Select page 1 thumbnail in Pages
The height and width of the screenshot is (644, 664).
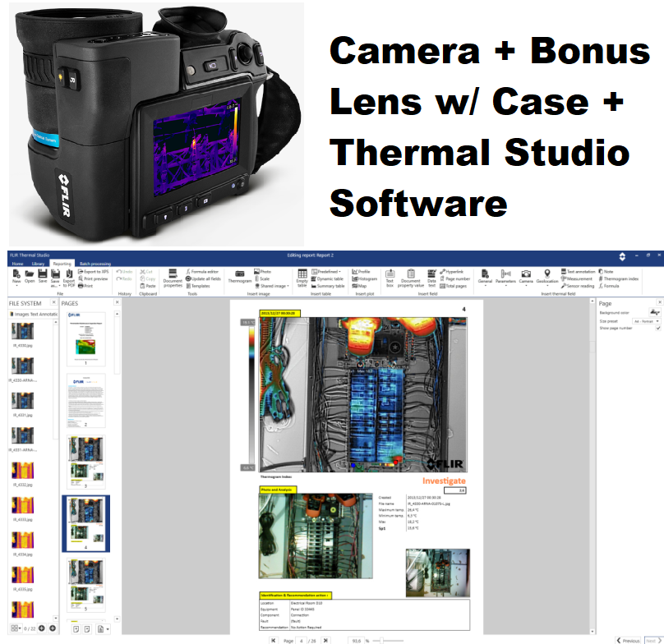(x=86, y=339)
